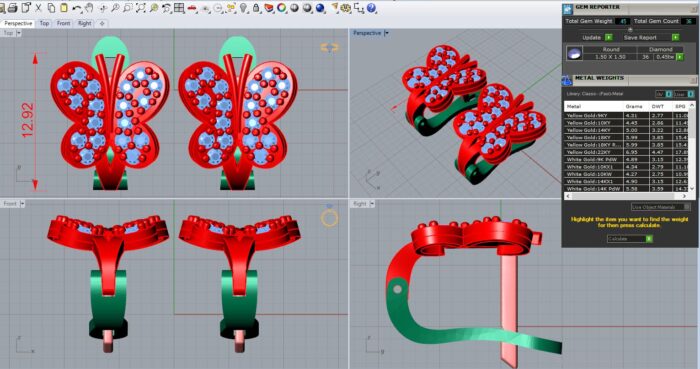
Task: Switch to the Front viewport tab
Action: pyautogui.click(x=63, y=23)
